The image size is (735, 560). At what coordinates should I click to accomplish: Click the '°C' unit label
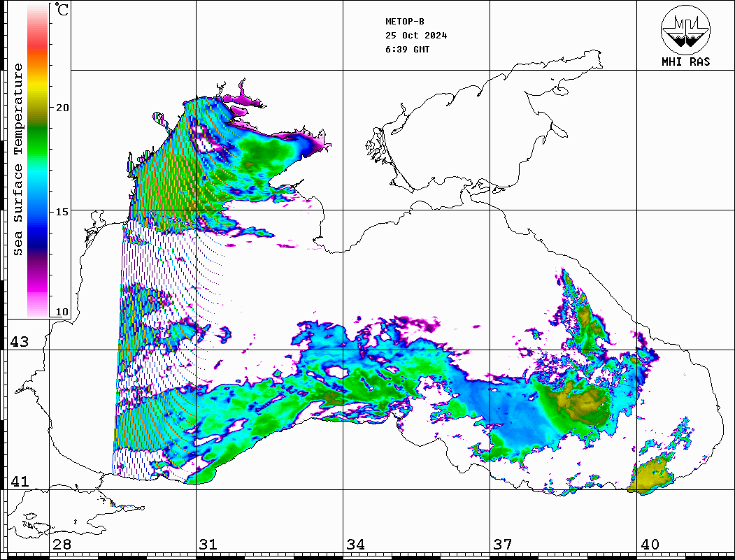pos(62,9)
